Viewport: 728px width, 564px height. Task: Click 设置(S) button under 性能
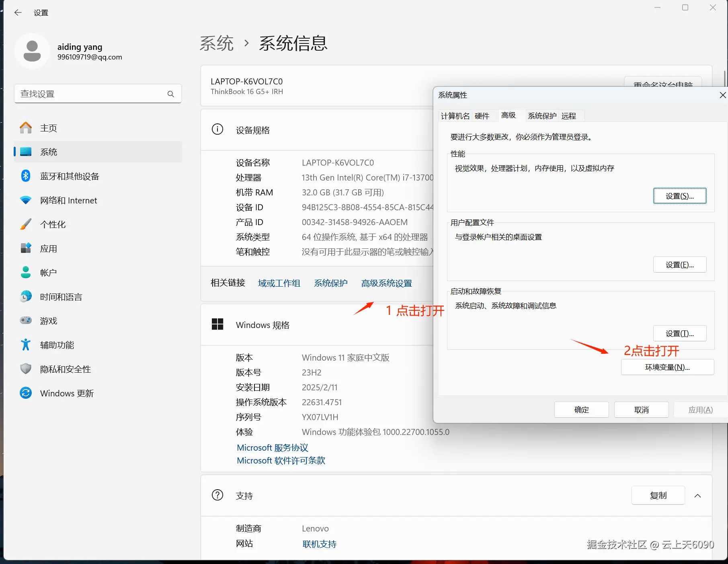pos(680,196)
